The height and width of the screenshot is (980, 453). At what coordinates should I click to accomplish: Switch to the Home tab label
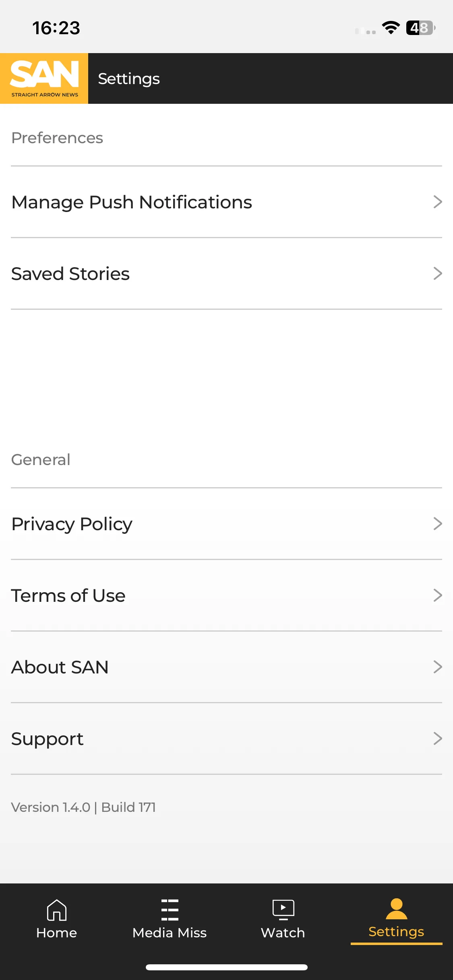[x=56, y=933]
